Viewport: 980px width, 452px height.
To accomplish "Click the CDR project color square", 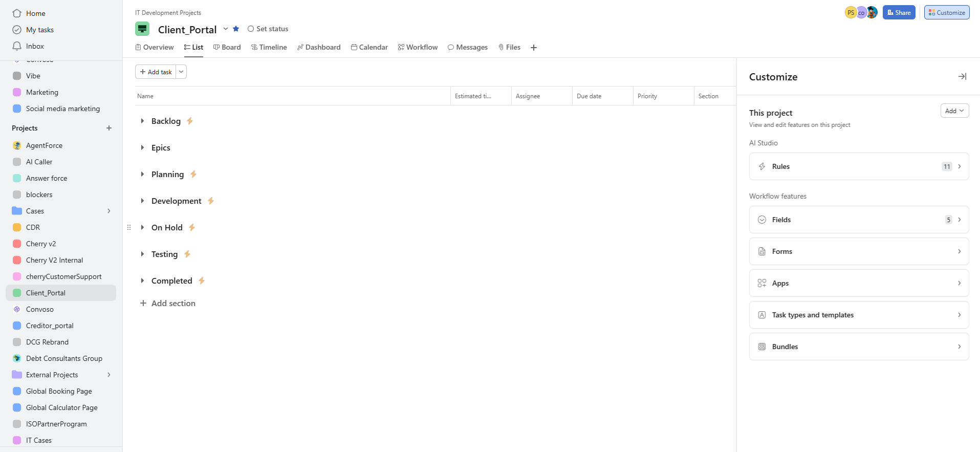I will coord(17,227).
